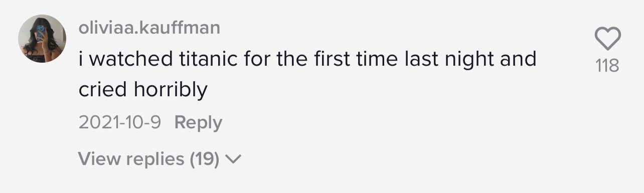The height and width of the screenshot is (193, 644).
Task: Click the downward arrow after (19)
Action: [234, 160]
